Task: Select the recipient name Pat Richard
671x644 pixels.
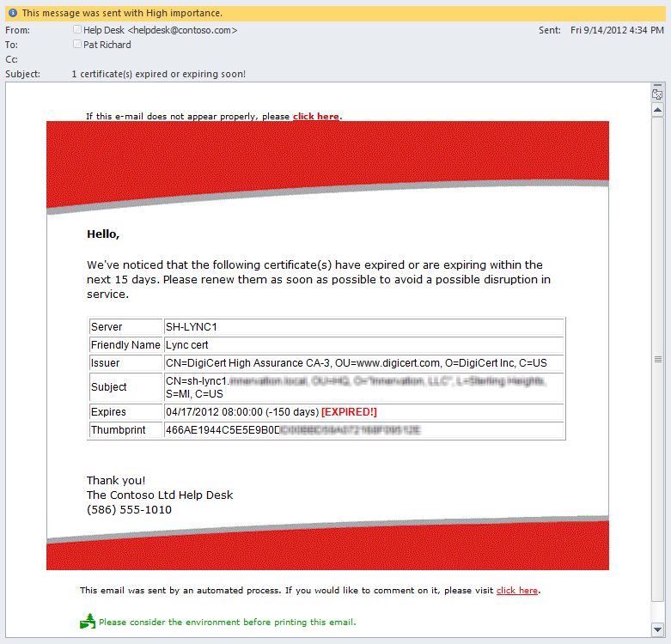Action: (107, 45)
